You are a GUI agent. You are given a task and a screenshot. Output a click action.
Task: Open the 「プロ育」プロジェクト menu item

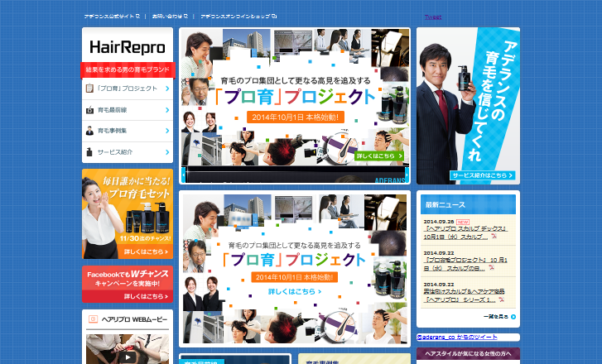[x=128, y=89]
